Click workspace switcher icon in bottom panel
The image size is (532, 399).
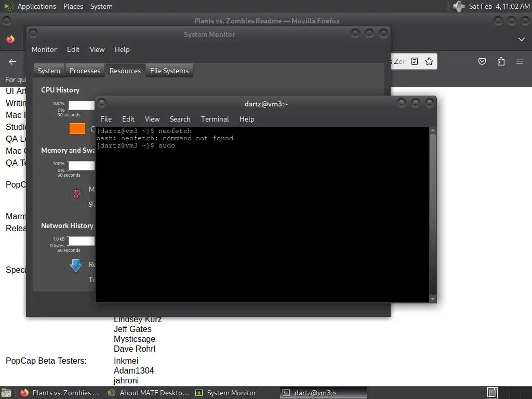click(x=493, y=393)
